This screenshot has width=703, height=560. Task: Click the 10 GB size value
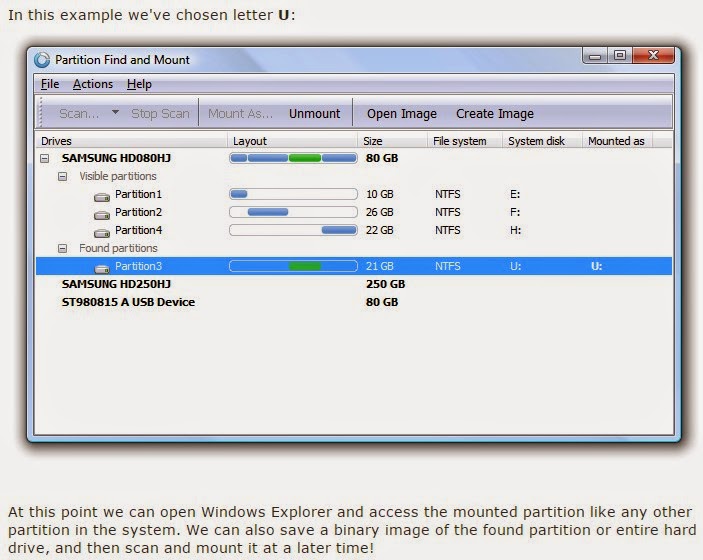pyautogui.click(x=380, y=194)
